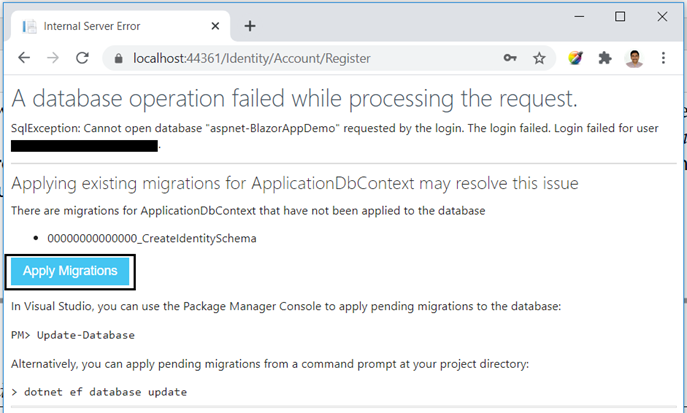Click the CreateIdentitySchema migration item

click(152, 238)
